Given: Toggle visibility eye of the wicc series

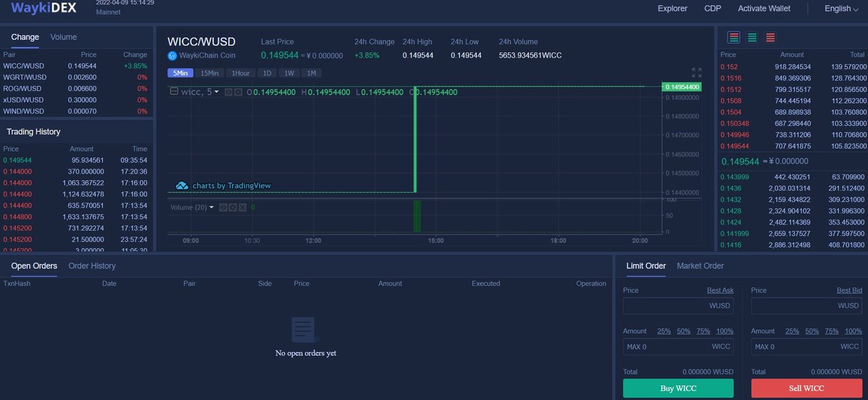Looking at the screenshot, I should point(229,92).
